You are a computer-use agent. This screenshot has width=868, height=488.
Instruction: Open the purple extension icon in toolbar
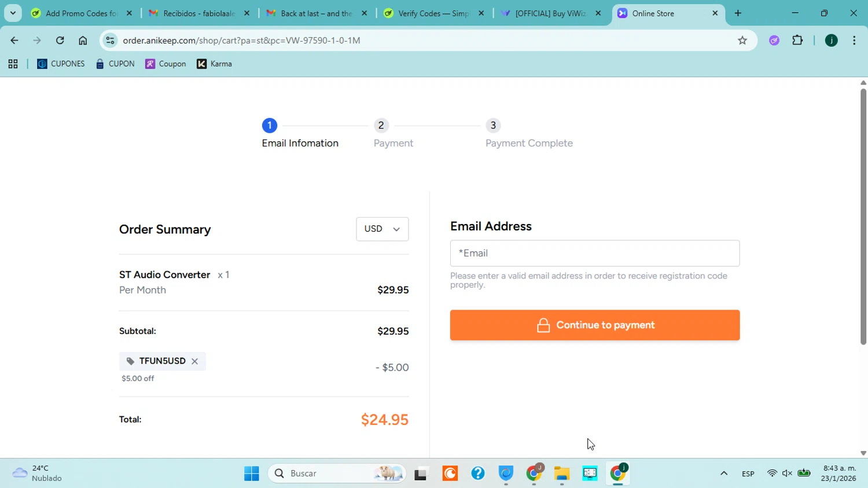[774, 41]
